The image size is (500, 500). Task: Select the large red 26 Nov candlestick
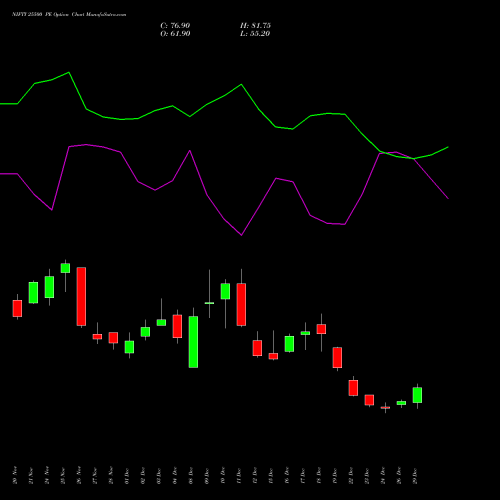coord(81,296)
